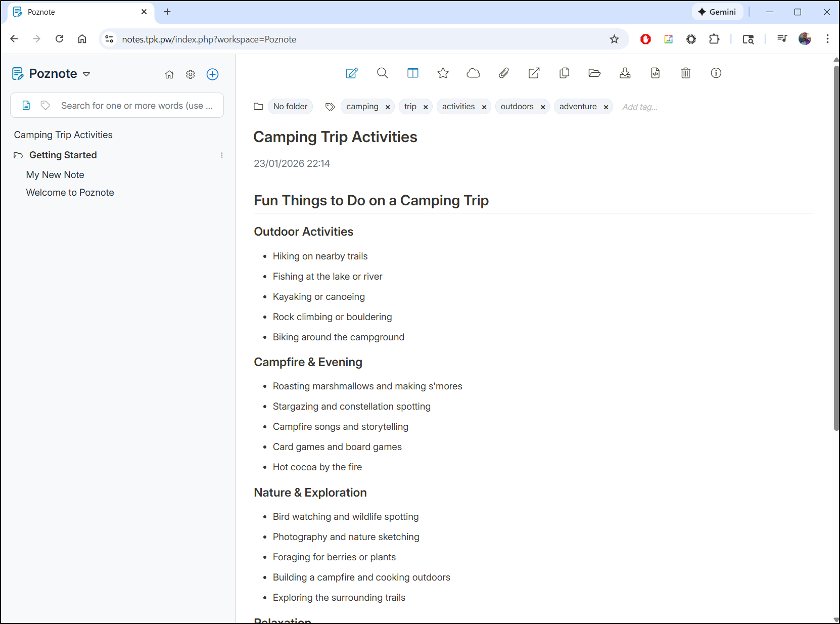Show note info with the info icon
The width and height of the screenshot is (840, 624).
716,73
